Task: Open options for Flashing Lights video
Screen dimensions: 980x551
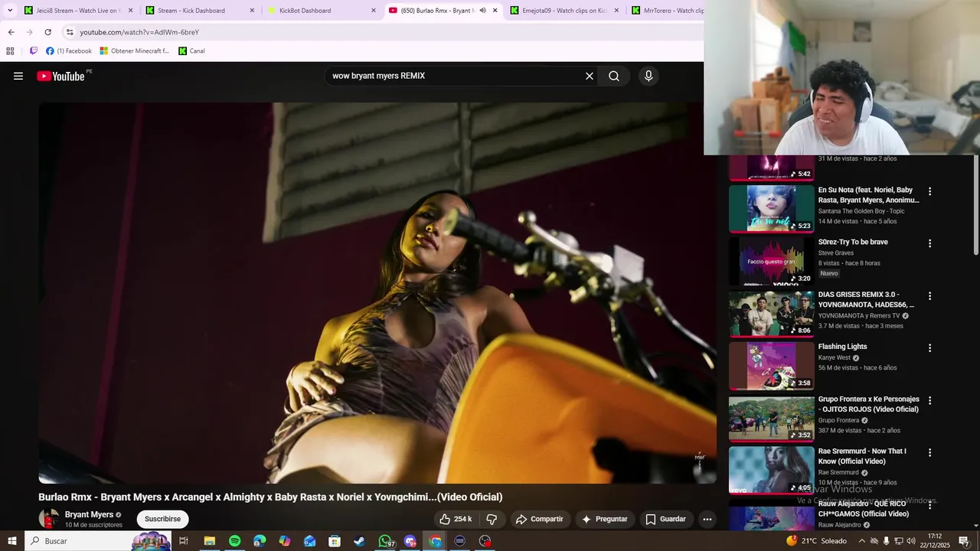Action: [930, 347]
